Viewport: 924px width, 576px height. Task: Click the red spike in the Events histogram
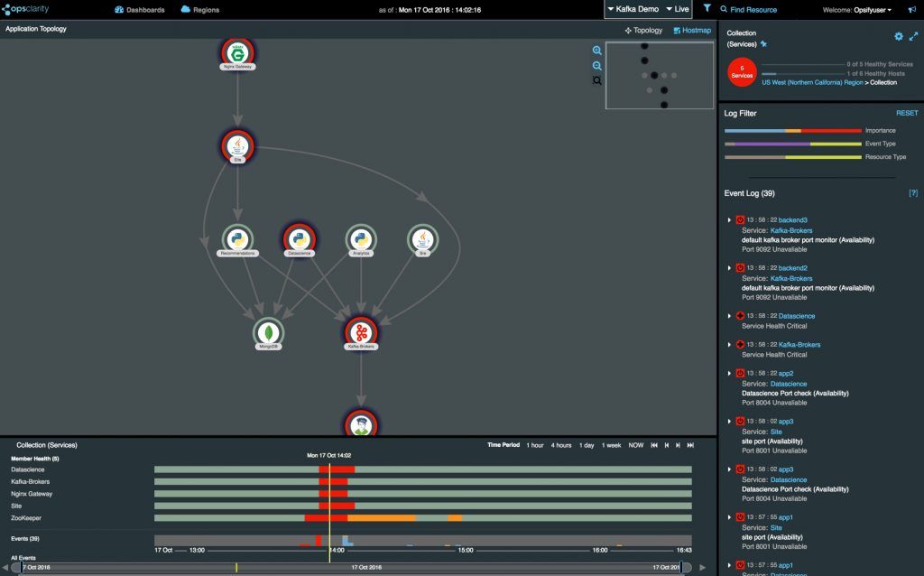319,541
